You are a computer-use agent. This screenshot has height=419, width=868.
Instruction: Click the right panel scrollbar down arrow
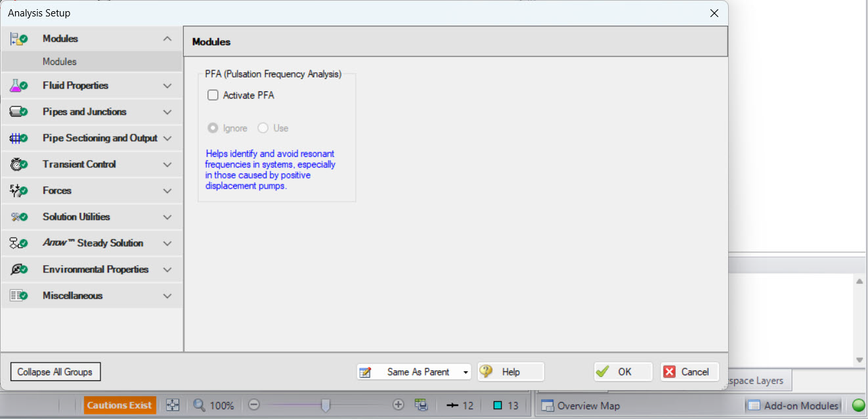[859, 360]
